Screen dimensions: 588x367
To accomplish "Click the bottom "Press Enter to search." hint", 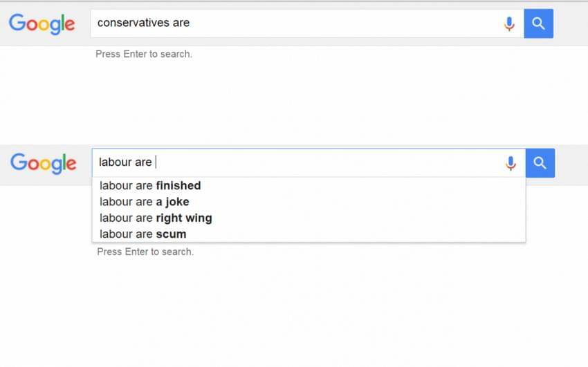I will click(145, 252).
